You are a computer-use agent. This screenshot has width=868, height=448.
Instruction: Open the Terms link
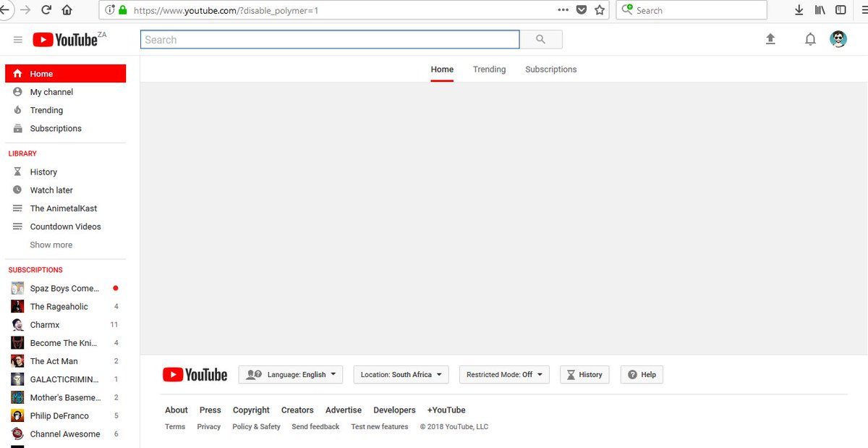tap(175, 426)
